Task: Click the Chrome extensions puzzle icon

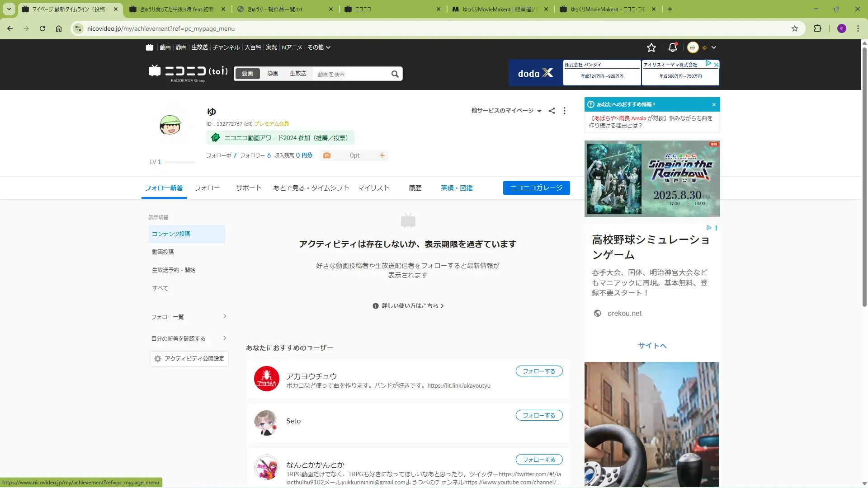Action: pos(817,28)
